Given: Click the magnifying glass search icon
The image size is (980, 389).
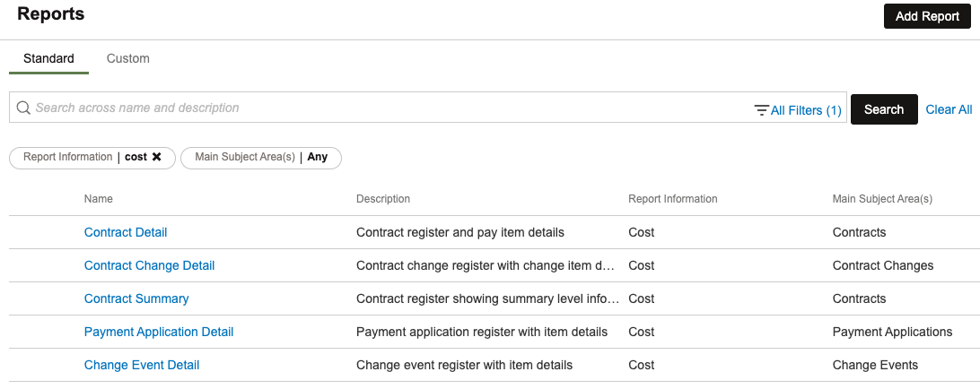Looking at the screenshot, I should click(23, 108).
